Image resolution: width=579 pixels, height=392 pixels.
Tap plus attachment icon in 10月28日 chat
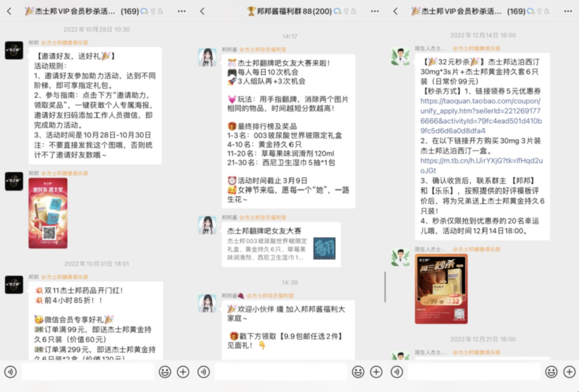(x=183, y=372)
